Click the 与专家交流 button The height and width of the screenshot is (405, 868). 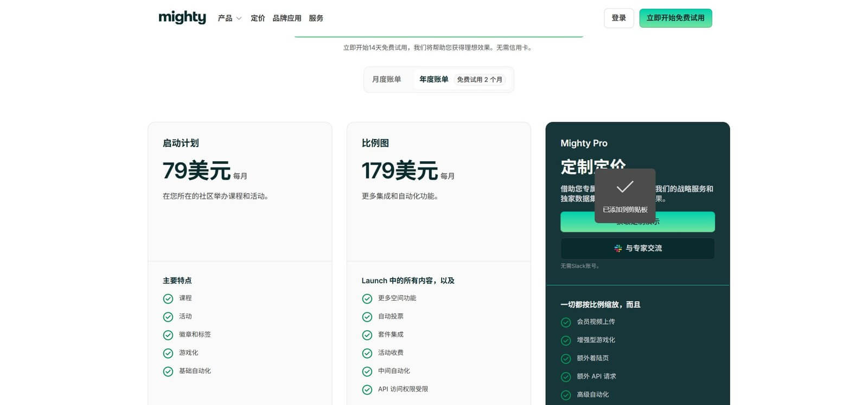[x=637, y=248]
